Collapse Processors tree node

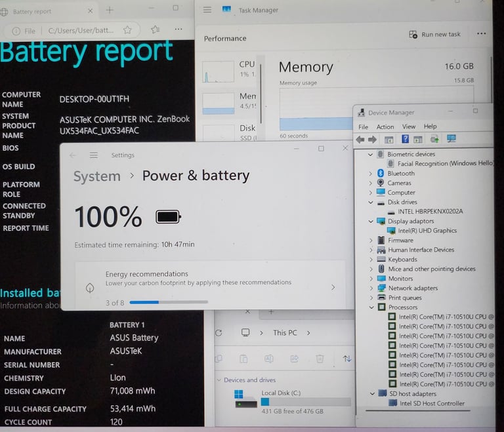(x=371, y=307)
